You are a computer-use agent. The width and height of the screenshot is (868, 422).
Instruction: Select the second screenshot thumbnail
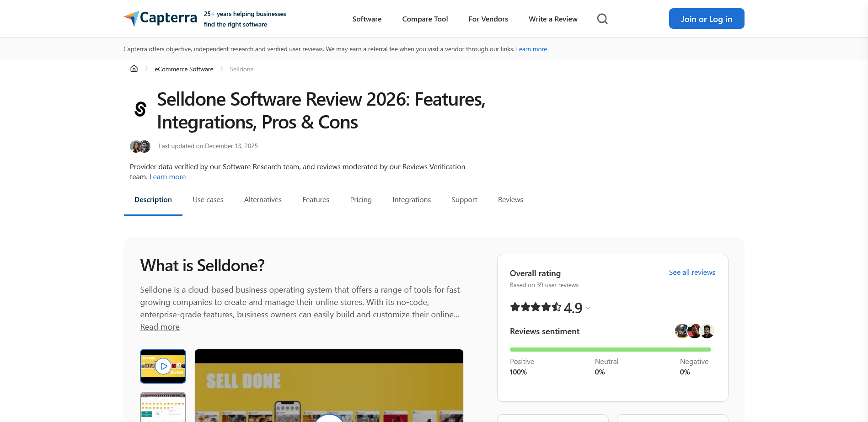point(163,407)
